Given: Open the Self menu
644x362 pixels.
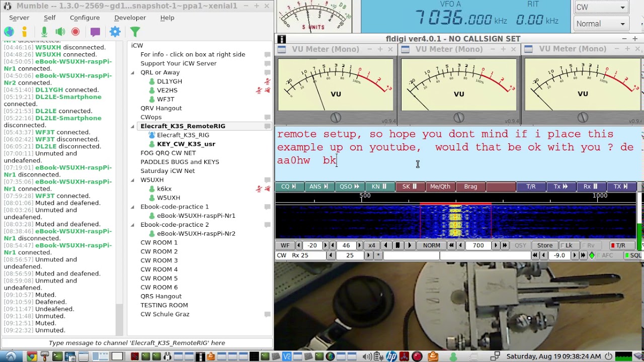Looking at the screenshot, I should (49, 18).
